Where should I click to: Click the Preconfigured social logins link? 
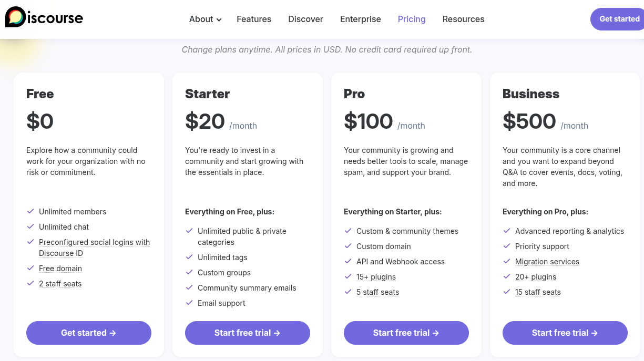tap(94, 242)
